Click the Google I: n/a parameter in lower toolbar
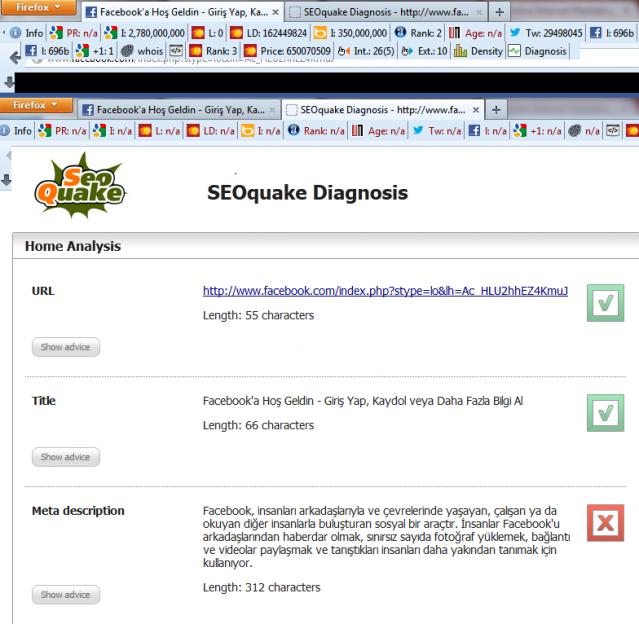This screenshot has height=624, width=639. tap(112, 131)
